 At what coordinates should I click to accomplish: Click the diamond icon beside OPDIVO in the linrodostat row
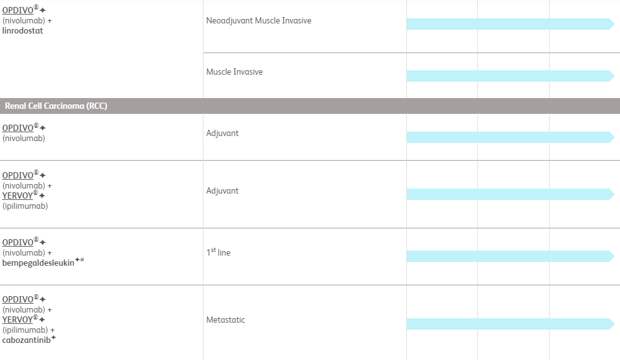point(43,10)
